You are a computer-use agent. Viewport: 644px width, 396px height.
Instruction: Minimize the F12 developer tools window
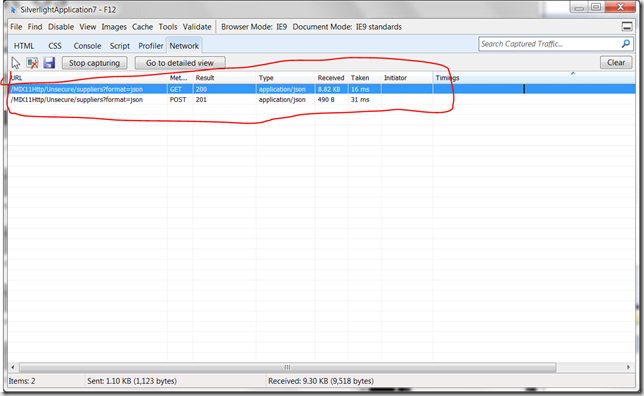(580, 7)
